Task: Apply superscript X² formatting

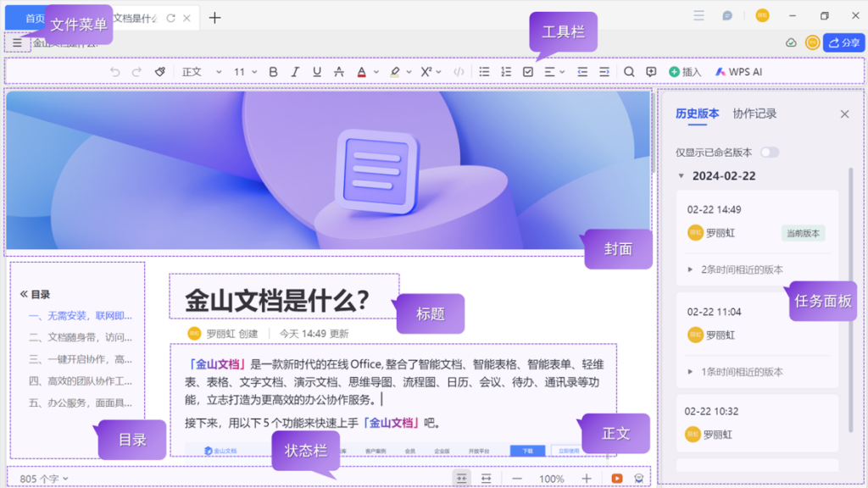Action: pos(426,72)
